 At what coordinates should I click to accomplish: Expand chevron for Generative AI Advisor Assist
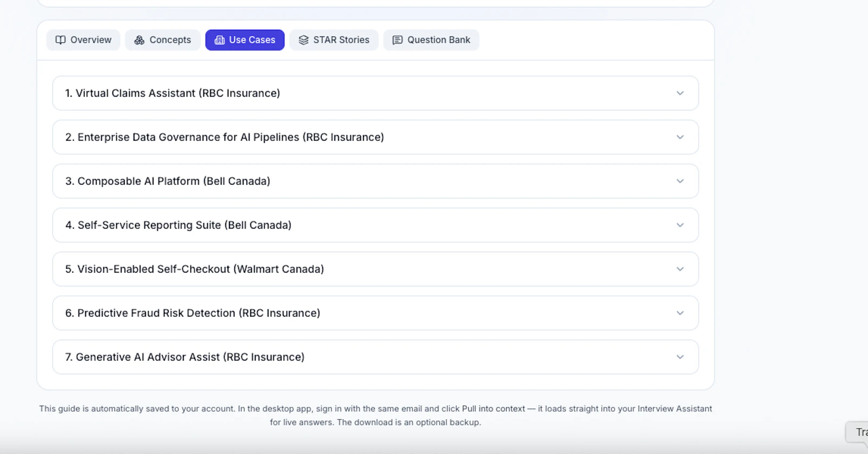coord(680,357)
